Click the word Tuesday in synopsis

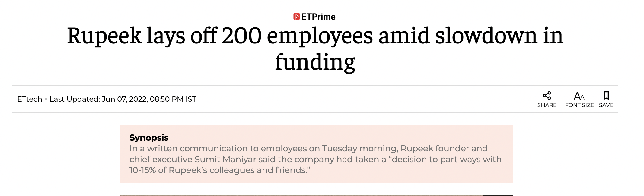coord(340,148)
